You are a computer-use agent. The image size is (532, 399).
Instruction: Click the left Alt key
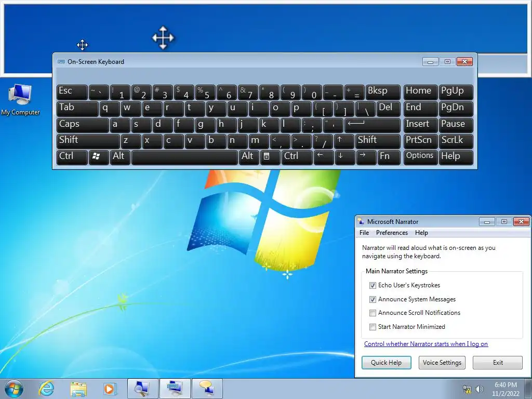121,157
